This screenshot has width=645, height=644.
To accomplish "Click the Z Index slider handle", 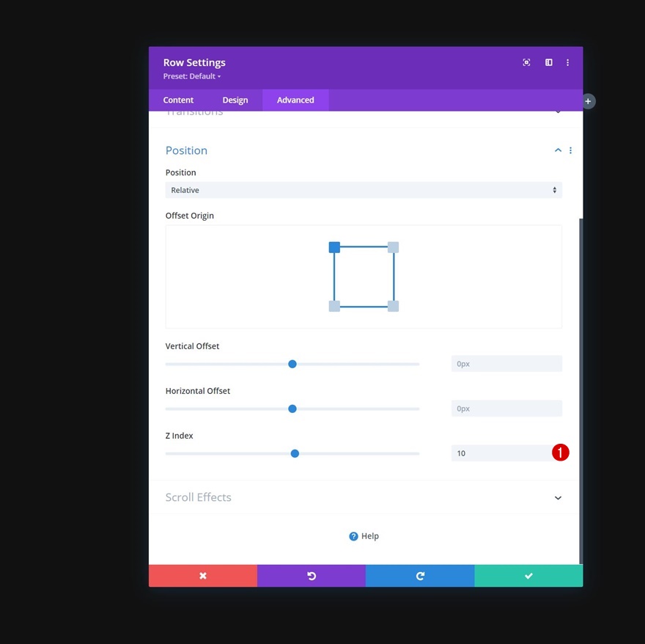I will (x=295, y=453).
